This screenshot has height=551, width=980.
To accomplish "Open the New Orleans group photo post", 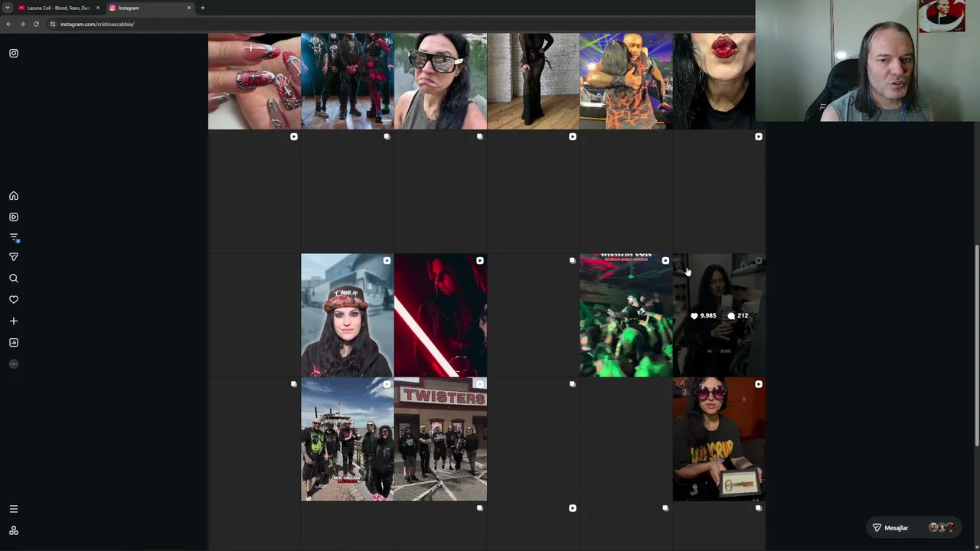I will [348, 439].
